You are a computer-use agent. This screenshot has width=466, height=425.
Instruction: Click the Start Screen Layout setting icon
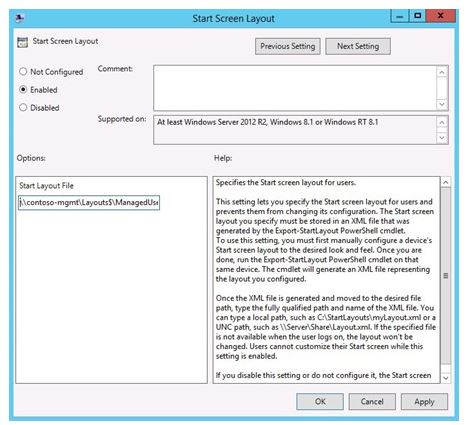[22, 42]
